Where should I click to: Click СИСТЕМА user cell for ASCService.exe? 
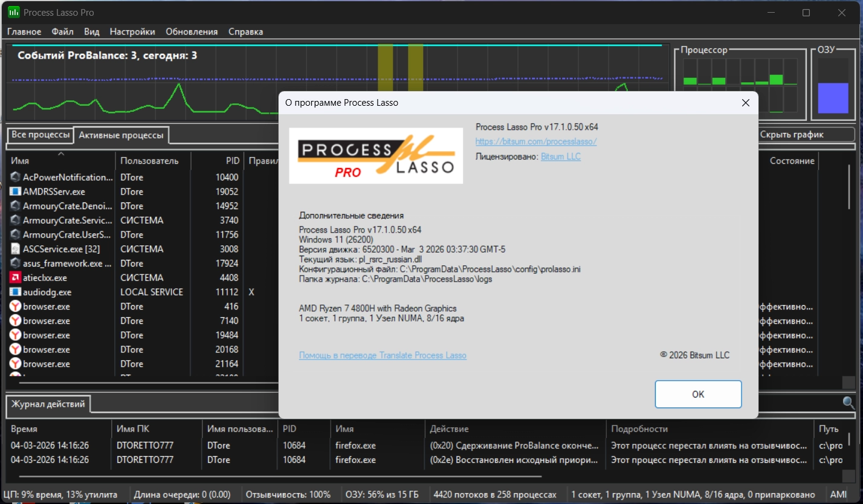pos(142,249)
